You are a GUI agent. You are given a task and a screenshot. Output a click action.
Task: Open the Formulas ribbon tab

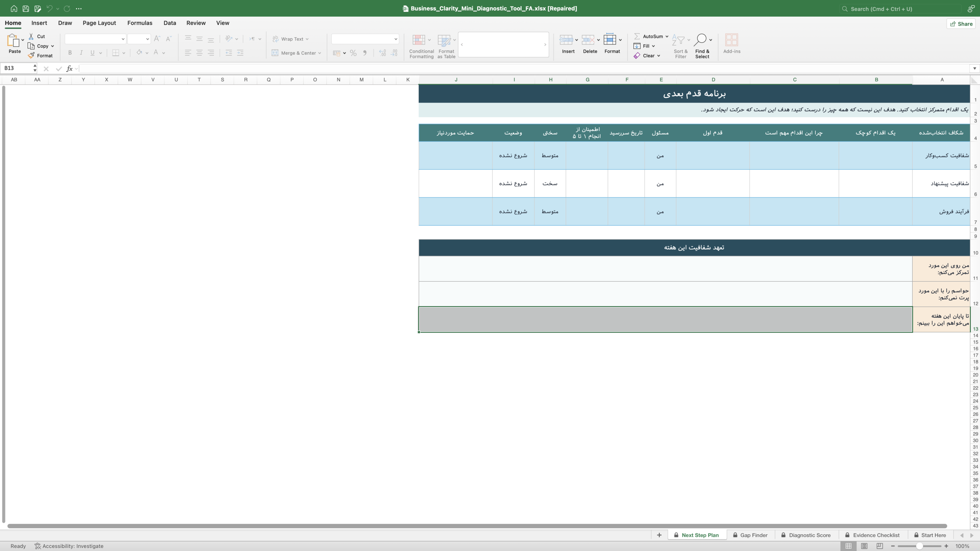140,23
